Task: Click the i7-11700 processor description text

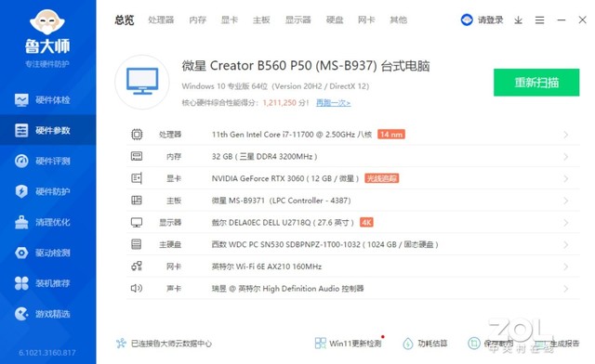Action: point(292,135)
